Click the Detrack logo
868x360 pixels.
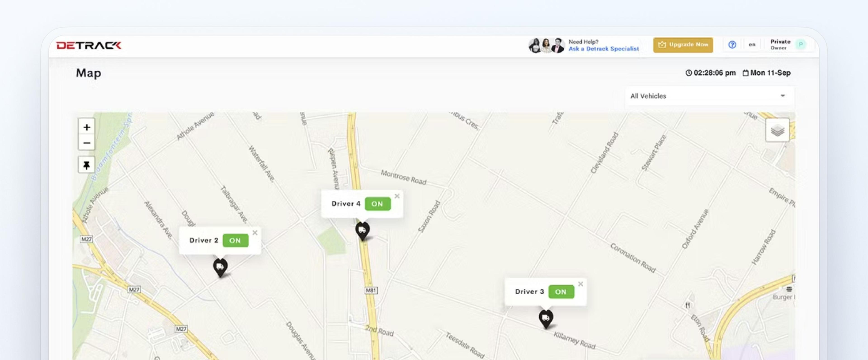(89, 45)
